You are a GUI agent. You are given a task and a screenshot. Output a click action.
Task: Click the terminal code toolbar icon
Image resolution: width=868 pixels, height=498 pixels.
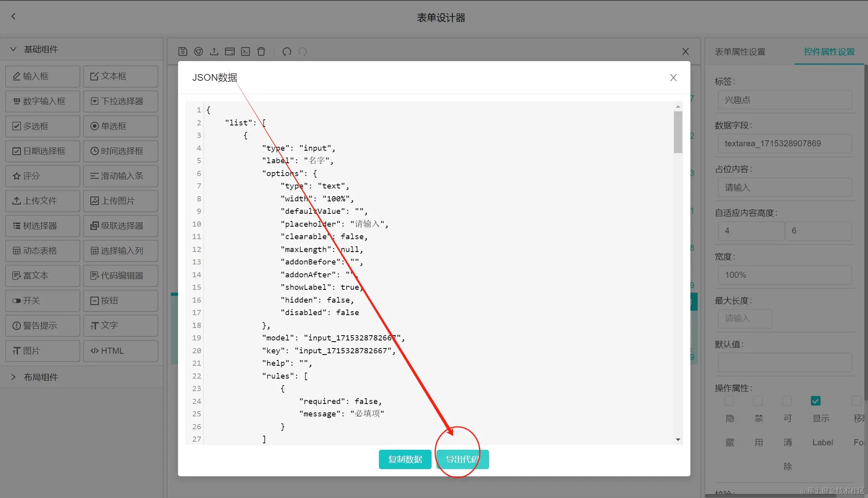(246, 51)
